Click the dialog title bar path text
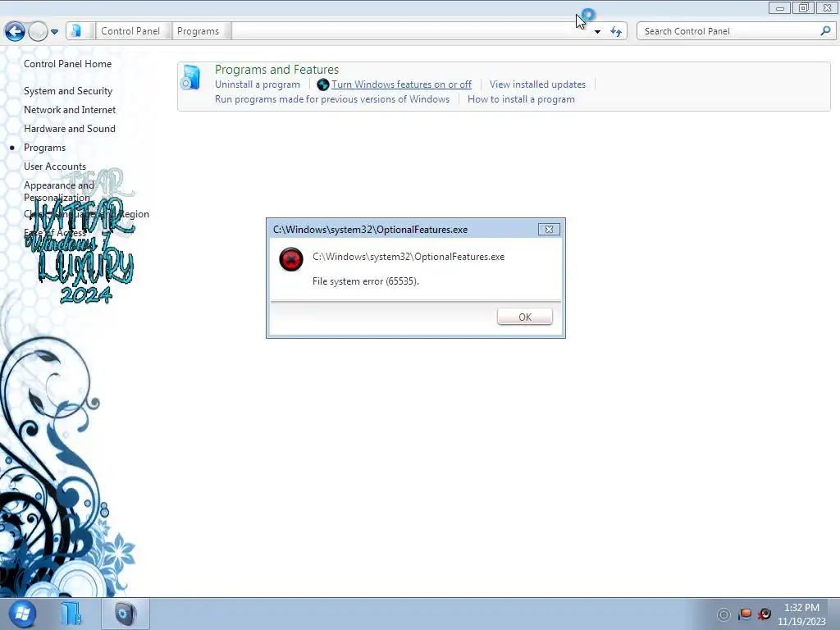 point(370,230)
